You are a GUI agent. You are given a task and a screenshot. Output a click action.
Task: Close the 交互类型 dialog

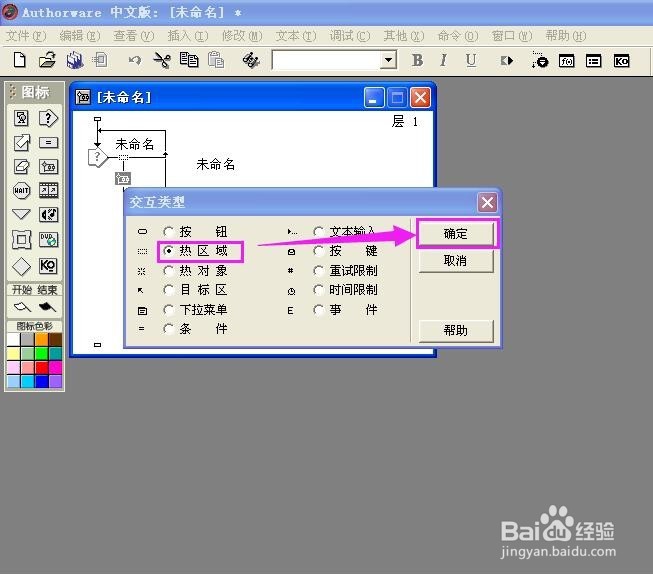(x=487, y=203)
